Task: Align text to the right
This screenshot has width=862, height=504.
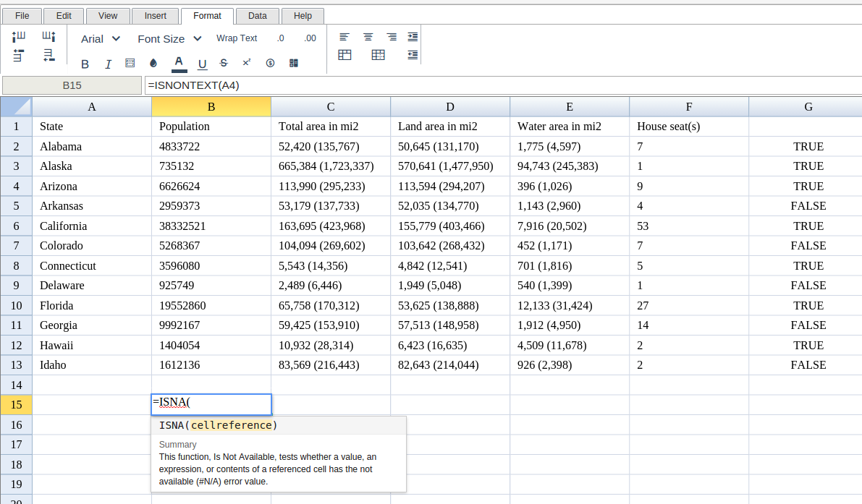Action: (391, 37)
